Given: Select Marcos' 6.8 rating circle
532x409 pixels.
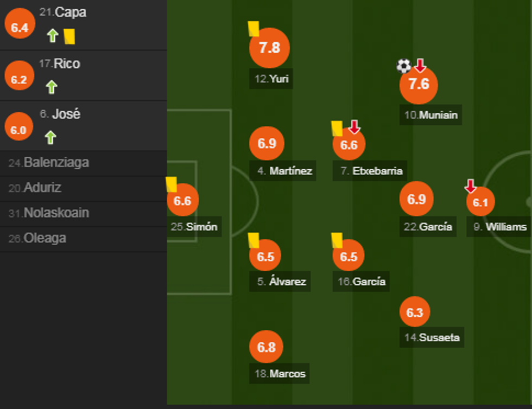Looking at the screenshot, I should 267,347.
